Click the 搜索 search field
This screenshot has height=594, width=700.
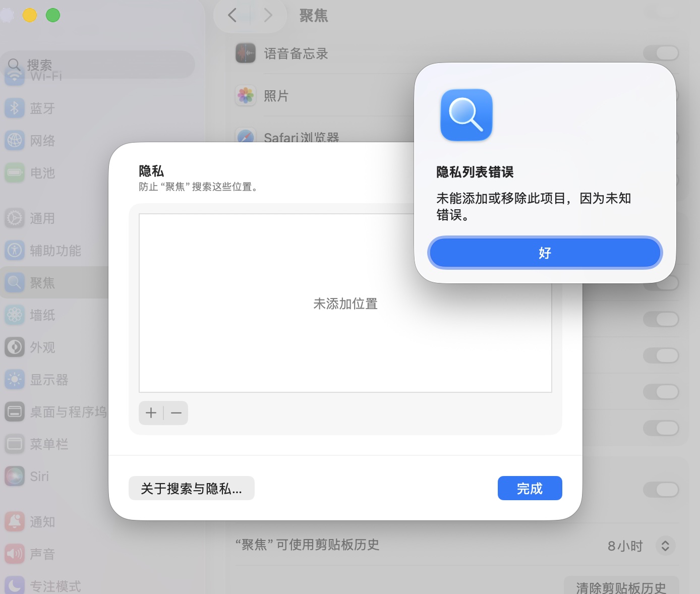[x=99, y=65]
